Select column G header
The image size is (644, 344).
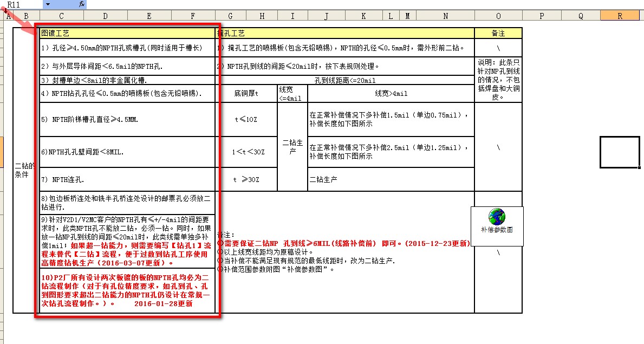click(x=230, y=16)
